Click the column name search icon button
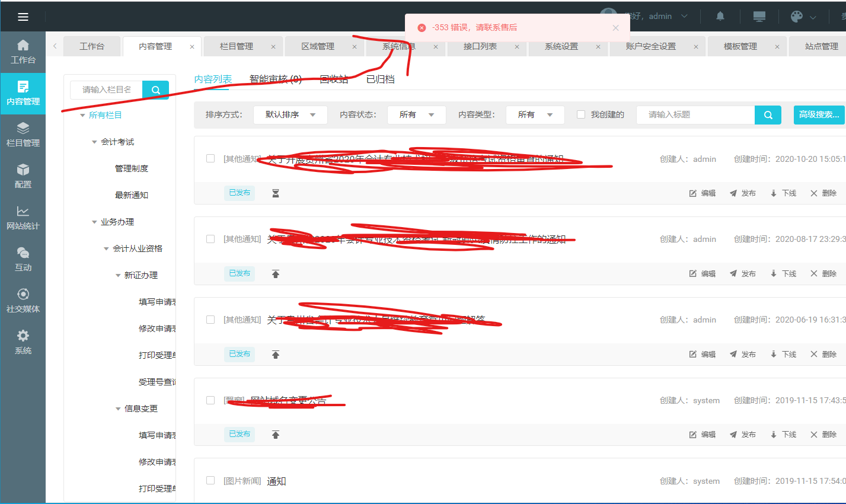Screen dimensions: 846x504 click(156, 90)
